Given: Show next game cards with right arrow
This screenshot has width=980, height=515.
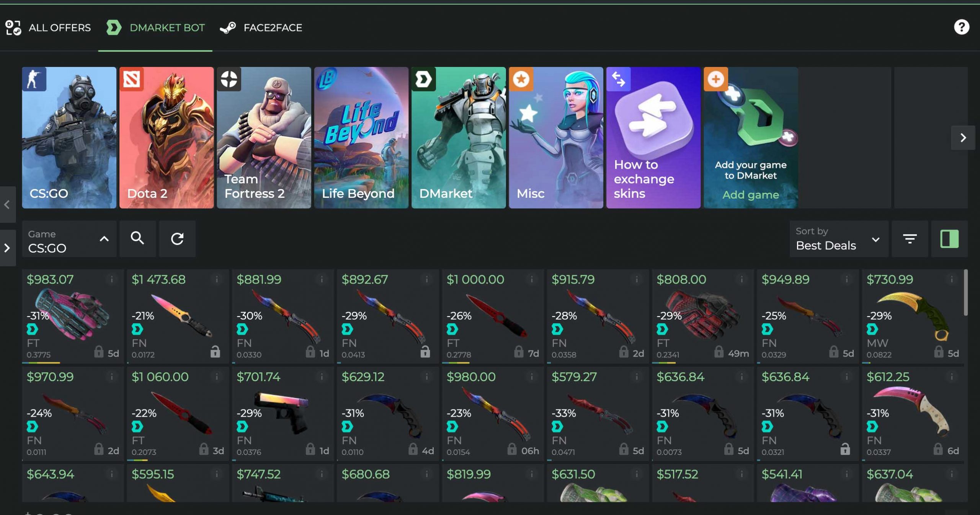Looking at the screenshot, I should point(963,138).
